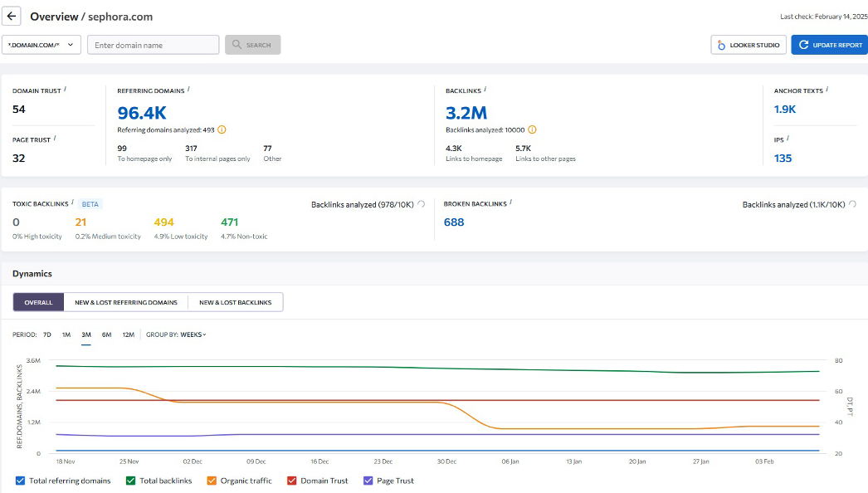868x493 pixels.
Task: Set period to 6M
Action: (x=107, y=334)
